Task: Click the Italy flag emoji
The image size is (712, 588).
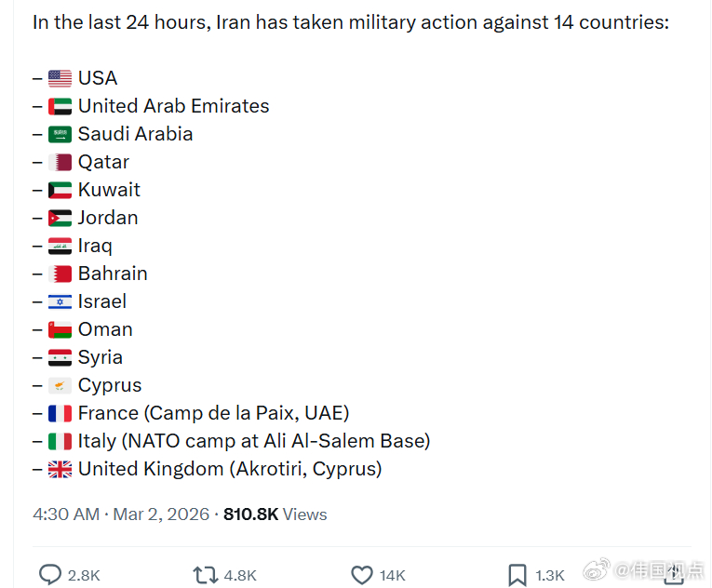Action: point(60,442)
